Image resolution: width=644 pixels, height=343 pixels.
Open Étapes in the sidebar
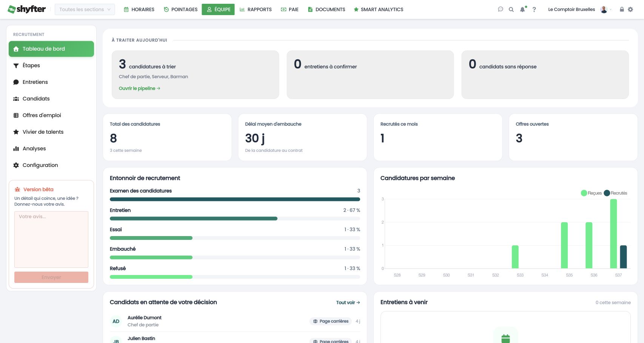point(51,65)
